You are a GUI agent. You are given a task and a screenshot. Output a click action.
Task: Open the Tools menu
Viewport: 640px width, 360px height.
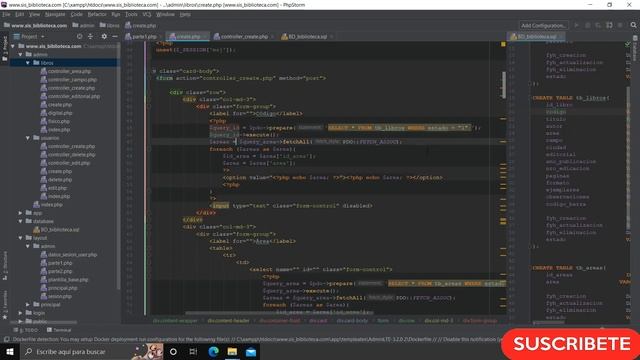[131, 14]
